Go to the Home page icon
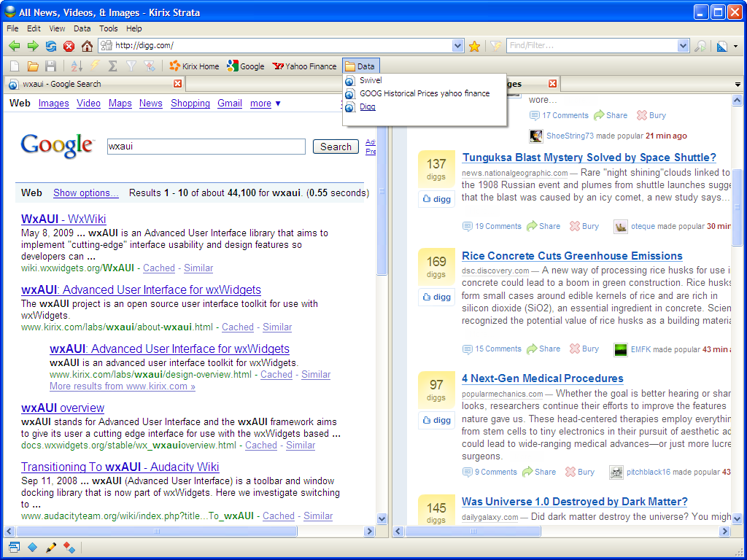This screenshot has width=747, height=560. coord(87,46)
